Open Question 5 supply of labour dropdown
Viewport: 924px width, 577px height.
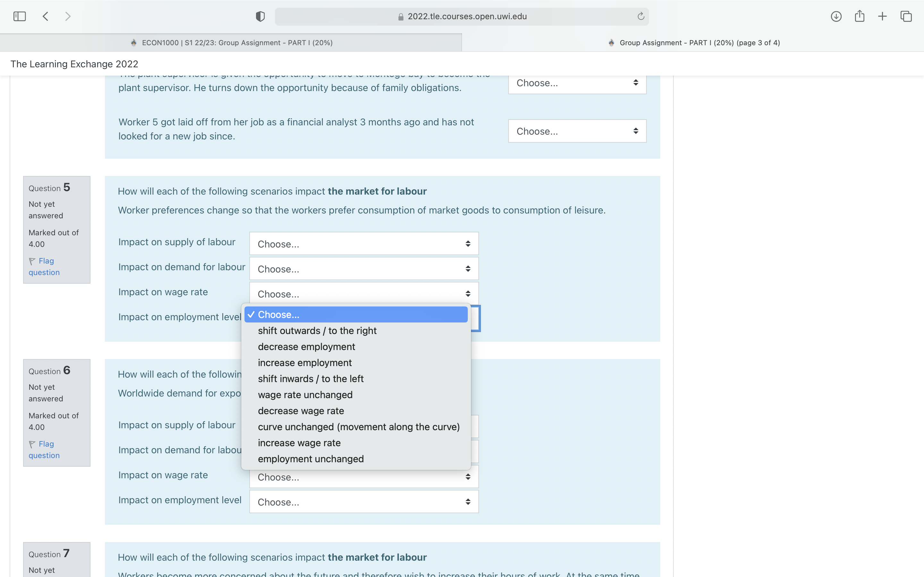pos(364,244)
